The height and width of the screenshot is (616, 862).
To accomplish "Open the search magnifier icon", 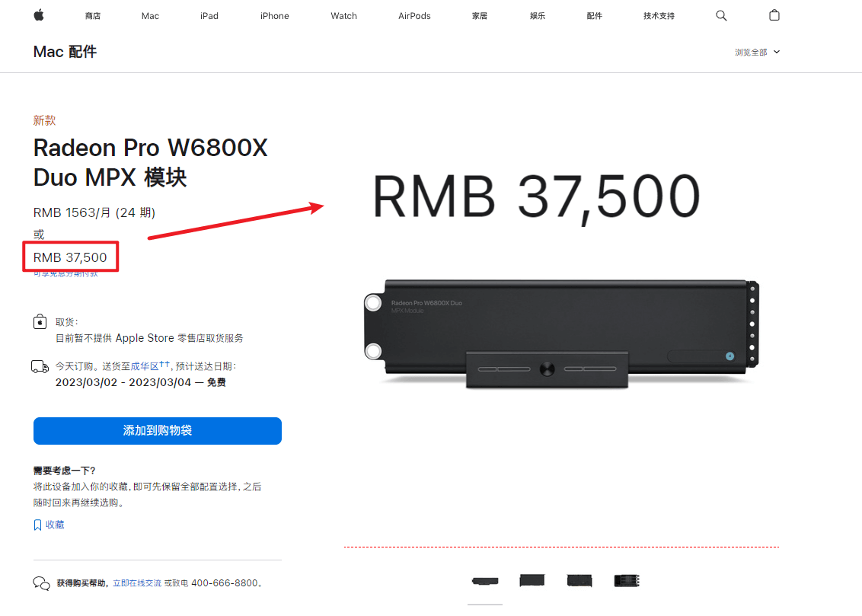I will tap(721, 16).
